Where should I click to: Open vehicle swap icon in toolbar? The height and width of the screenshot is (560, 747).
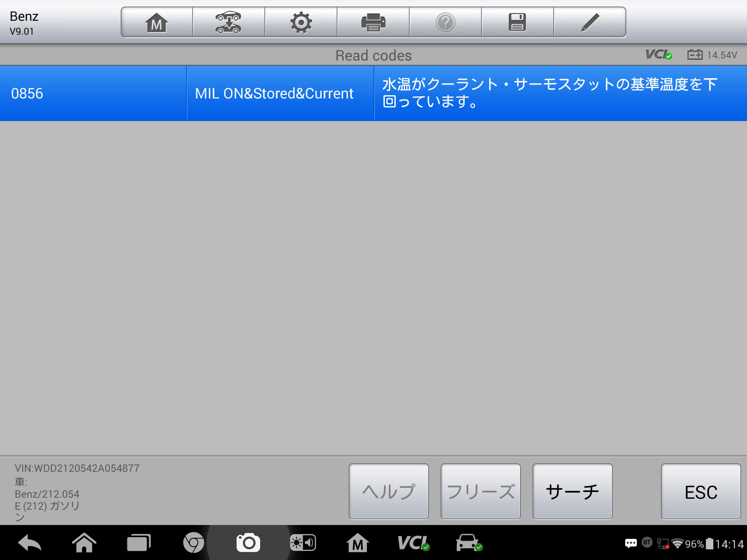[x=228, y=22]
